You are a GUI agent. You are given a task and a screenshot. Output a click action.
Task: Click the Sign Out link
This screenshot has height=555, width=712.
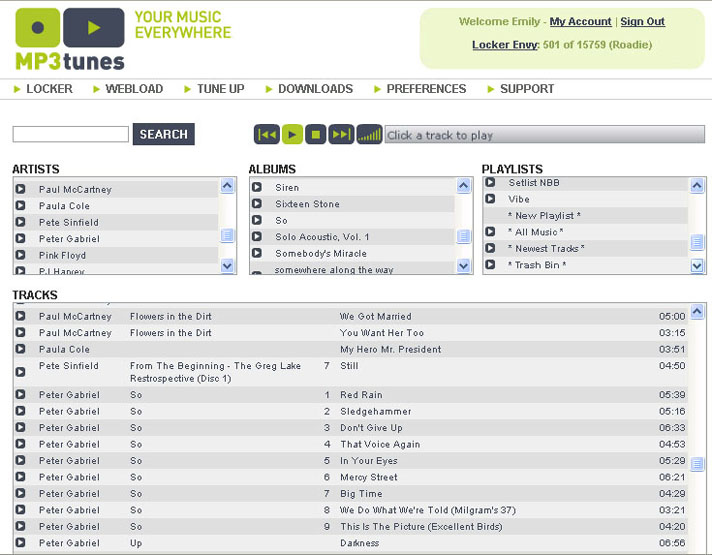(x=643, y=21)
